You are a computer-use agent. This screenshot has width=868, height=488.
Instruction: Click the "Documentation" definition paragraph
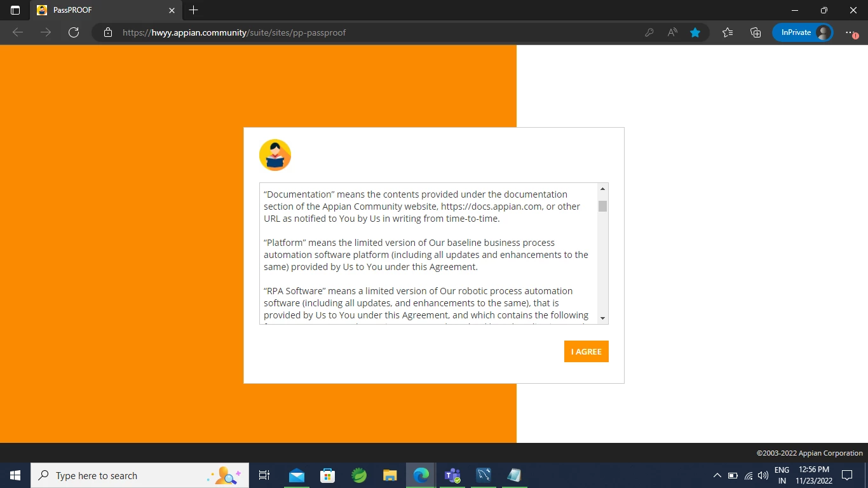pos(422,207)
